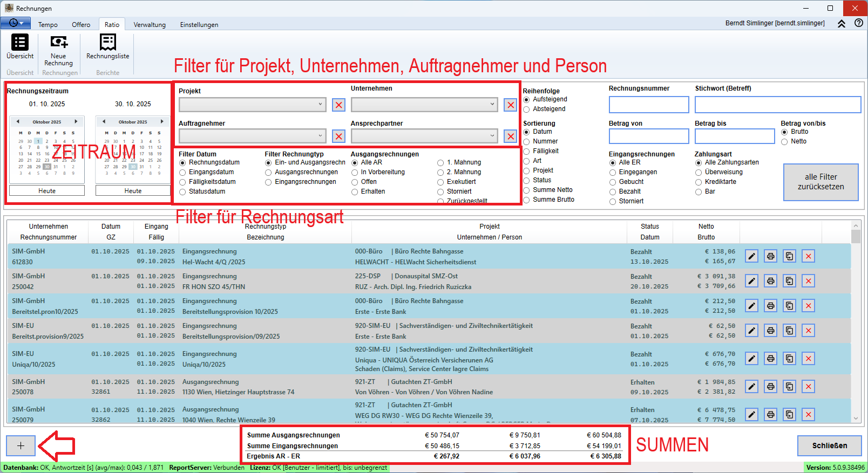Go to previous month in end calendar
The width and height of the screenshot is (868, 473).
pos(104,121)
